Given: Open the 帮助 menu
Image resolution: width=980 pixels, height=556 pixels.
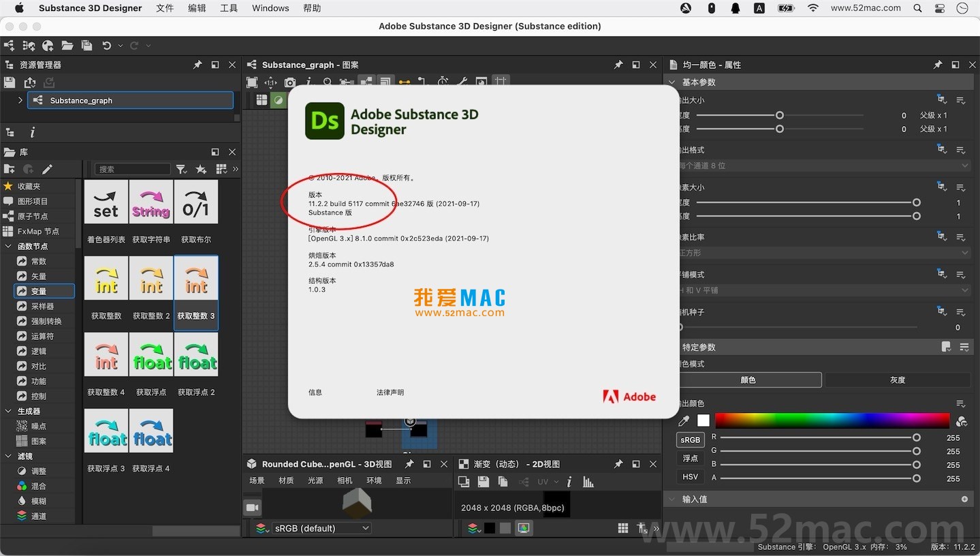Looking at the screenshot, I should (x=312, y=8).
